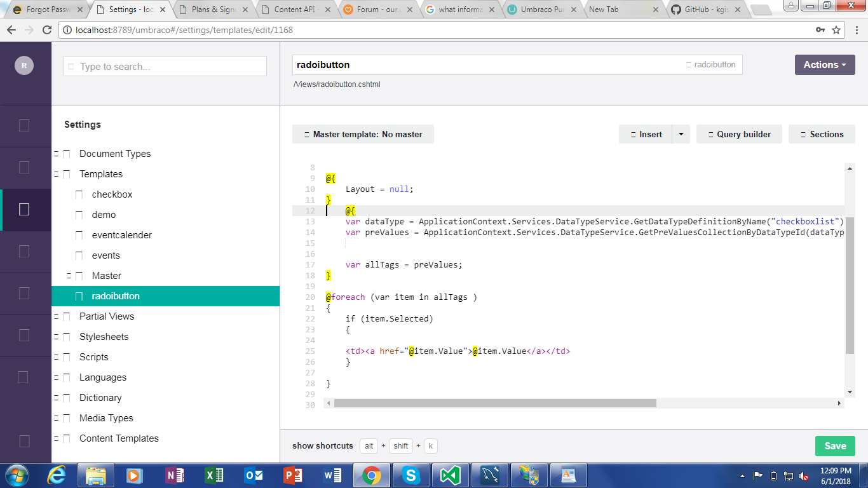Switch to Skype on the taskbar
This screenshot has height=488, width=868.
411,475
